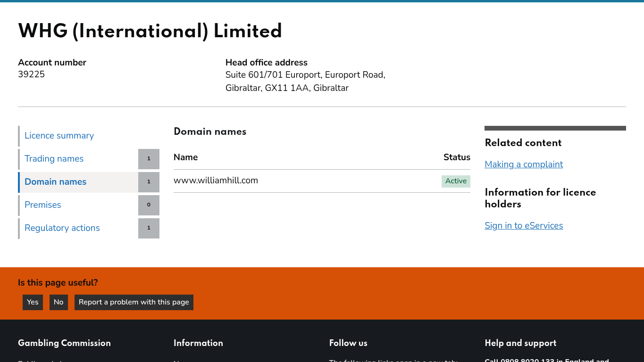Click the Information for licence holders heading
Viewport: 644px width, 362px height.
(x=540, y=198)
